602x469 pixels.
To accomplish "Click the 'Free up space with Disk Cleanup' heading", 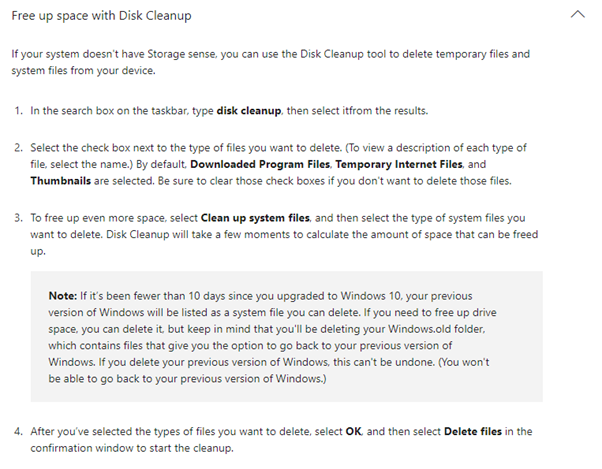I will click(x=101, y=16).
